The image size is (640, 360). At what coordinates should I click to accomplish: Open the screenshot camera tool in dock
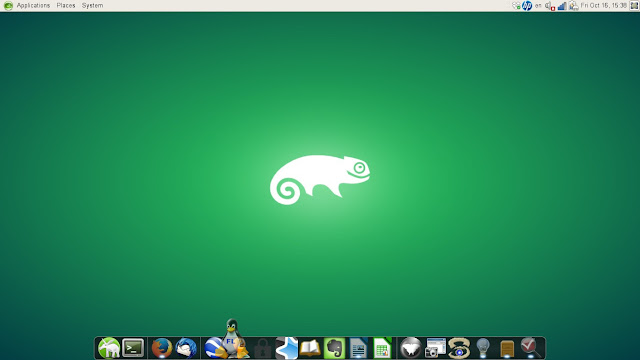tap(435, 348)
